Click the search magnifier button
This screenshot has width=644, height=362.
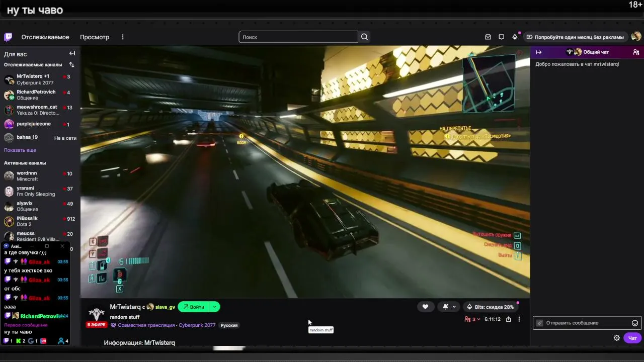(x=365, y=37)
